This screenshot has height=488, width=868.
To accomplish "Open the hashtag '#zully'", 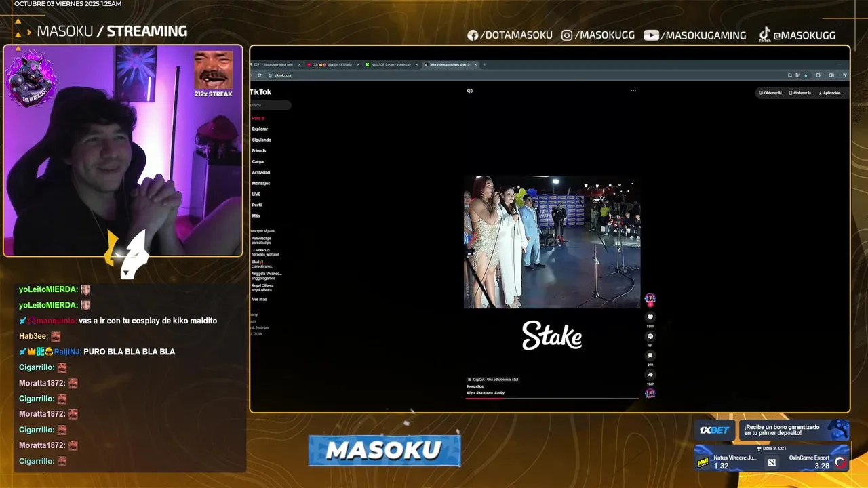I will pos(499,393).
